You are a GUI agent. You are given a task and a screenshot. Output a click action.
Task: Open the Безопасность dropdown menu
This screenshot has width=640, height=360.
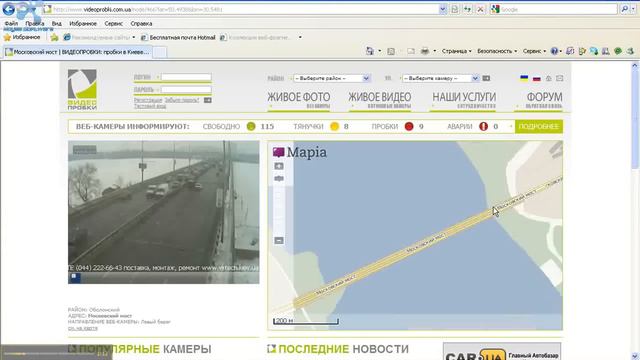[x=497, y=51]
